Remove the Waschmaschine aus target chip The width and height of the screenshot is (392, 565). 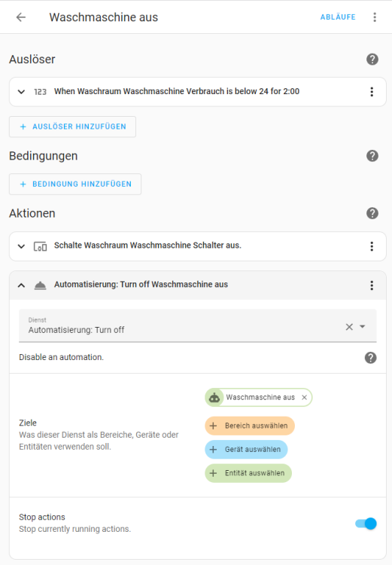tap(304, 397)
